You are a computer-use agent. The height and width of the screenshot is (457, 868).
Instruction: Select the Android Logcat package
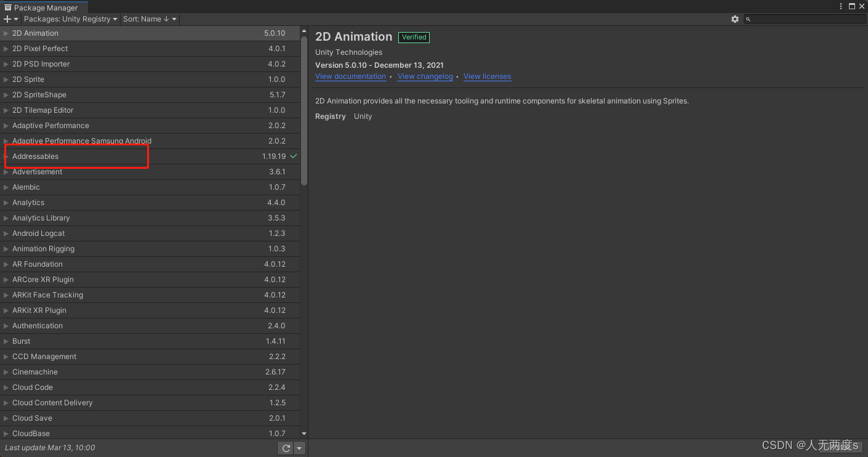[150, 233]
